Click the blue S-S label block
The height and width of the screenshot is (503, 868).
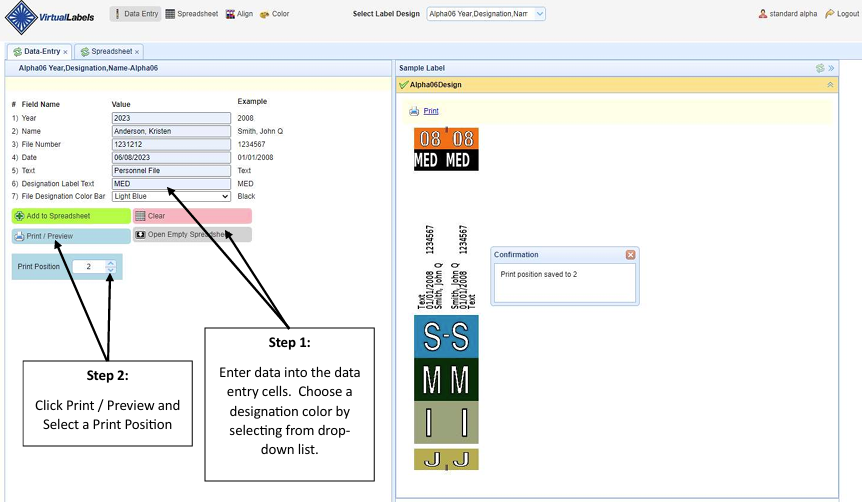[x=446, y=336]
